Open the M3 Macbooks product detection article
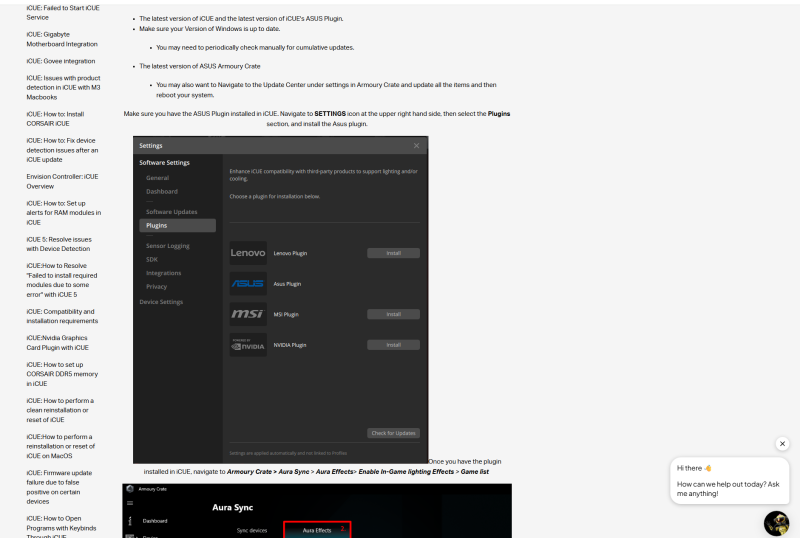 tap(63, 87)
